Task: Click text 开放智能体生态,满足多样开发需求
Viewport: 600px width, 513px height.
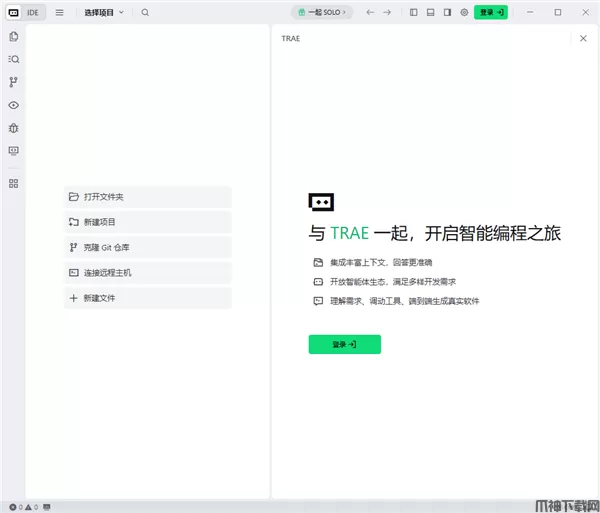Action: [x=393, y=282]
